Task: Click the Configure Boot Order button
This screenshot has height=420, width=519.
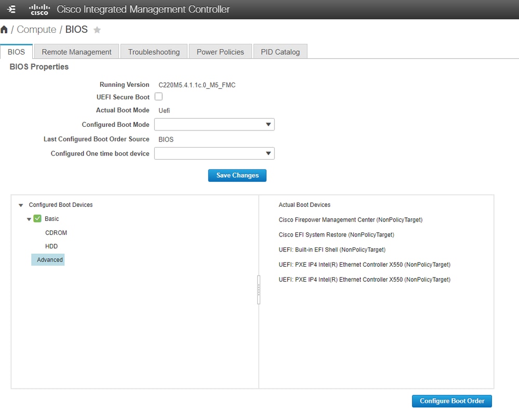Action: (451, 401)
